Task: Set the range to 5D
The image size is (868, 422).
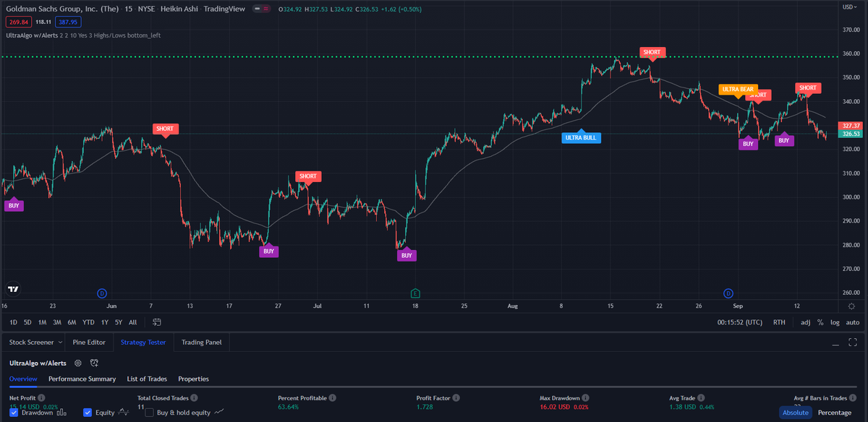Action: 27,322
